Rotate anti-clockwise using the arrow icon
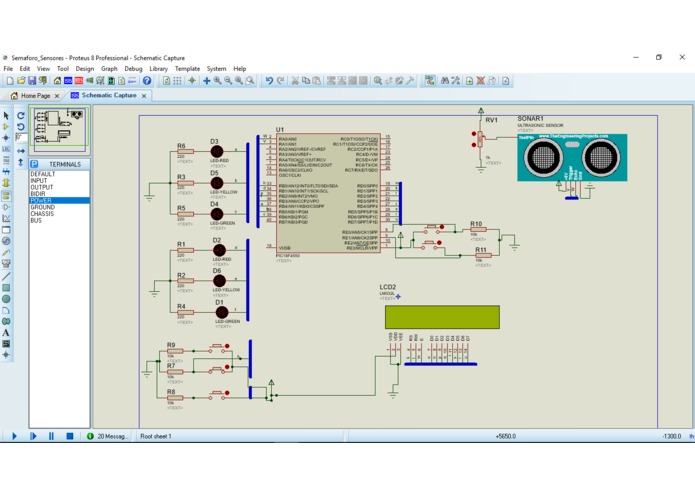The height and width of the screenshot is (494, 695). click(21, 127)
